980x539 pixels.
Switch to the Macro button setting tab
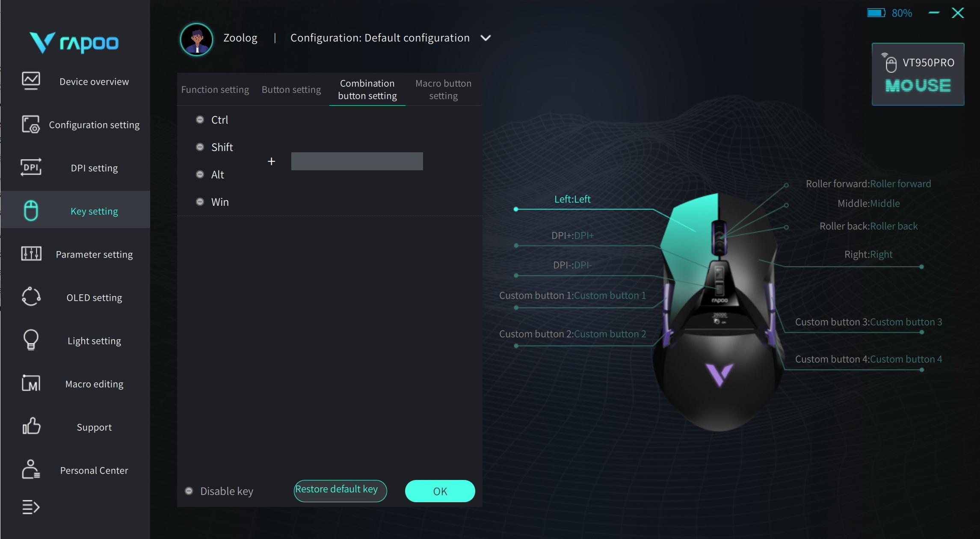pyautogui.click(x=444, y=89)
